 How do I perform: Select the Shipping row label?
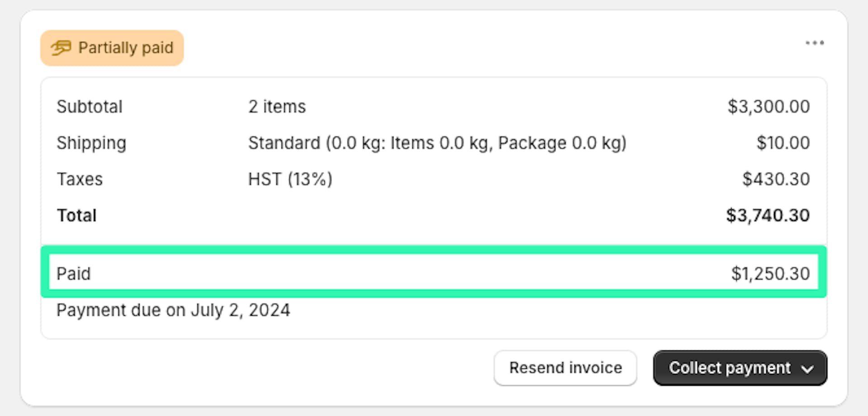[x=91, y=143]
